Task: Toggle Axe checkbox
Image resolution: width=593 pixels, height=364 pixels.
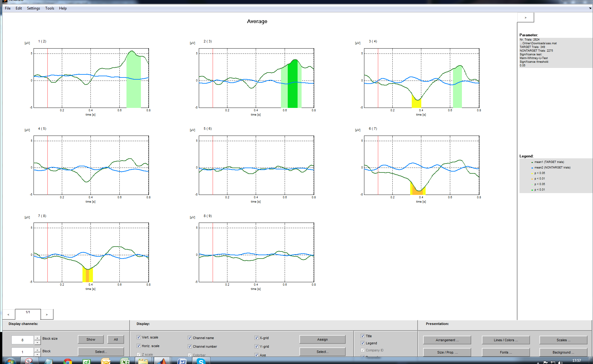Action: tap(256, 355)
